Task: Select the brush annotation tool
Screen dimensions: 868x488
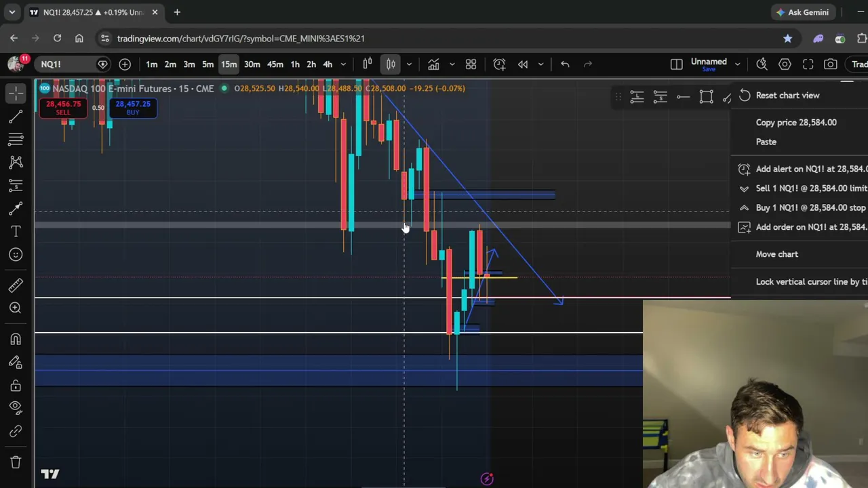Action: tap(16, 209)
